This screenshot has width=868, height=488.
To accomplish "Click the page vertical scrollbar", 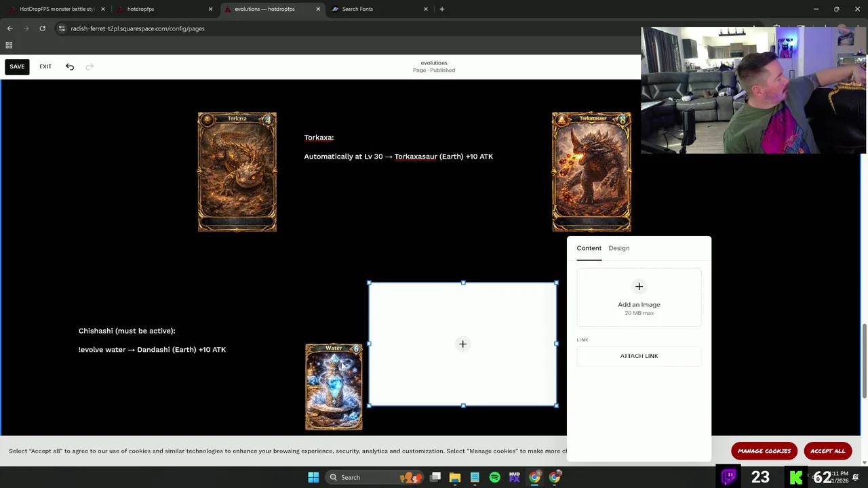I will (x=863, y=361).
